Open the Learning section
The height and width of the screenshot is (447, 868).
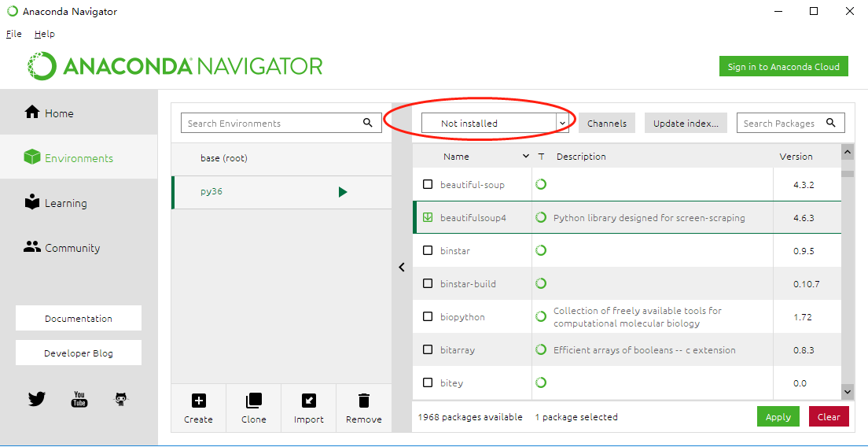tap(79, 203)
